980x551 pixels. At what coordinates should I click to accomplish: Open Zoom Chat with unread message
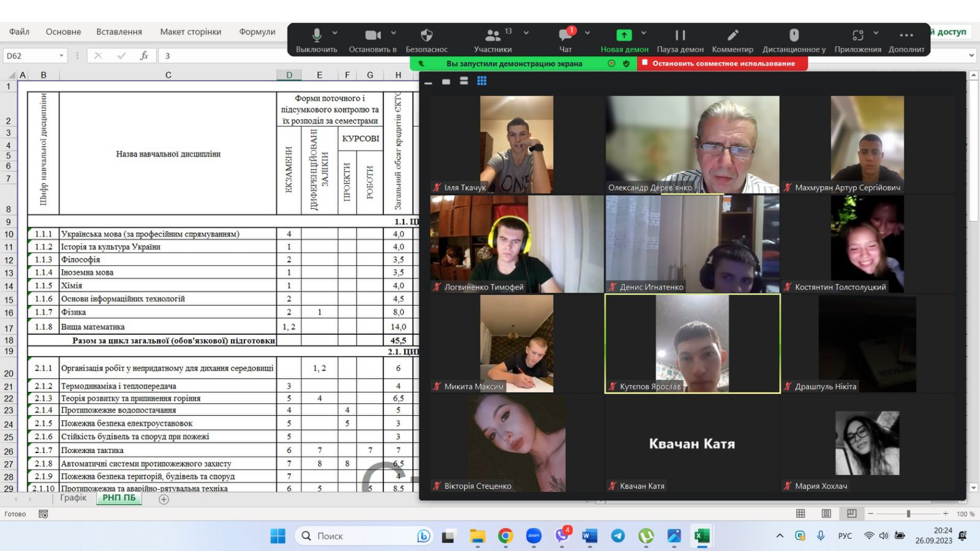tap(565, 36)
